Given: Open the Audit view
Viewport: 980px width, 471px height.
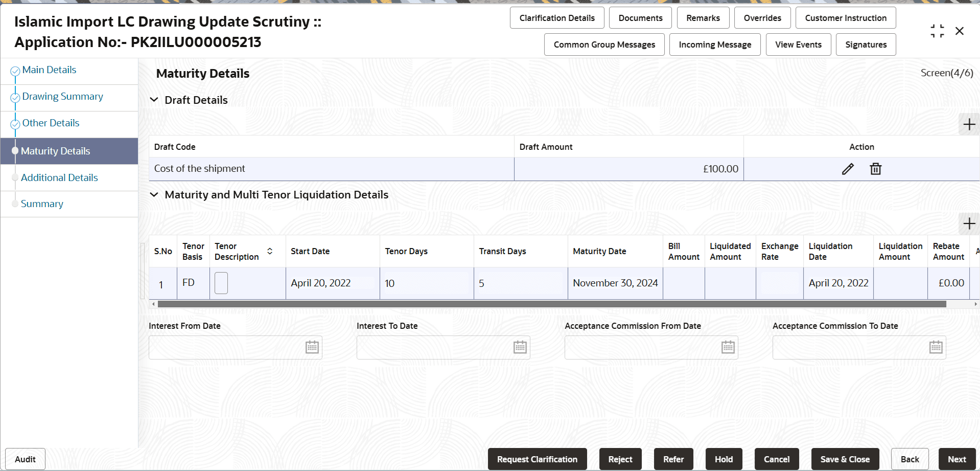Looking at the screenshot, I should pyautogui.click(x=25, y=459).
